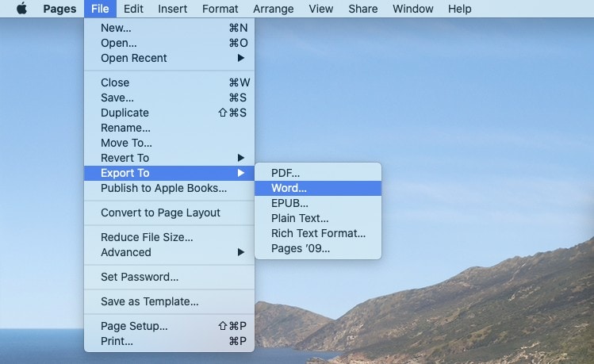Choose Save as Template...
Viewport: 594px width, 364px height.
(x=149, y=301)
